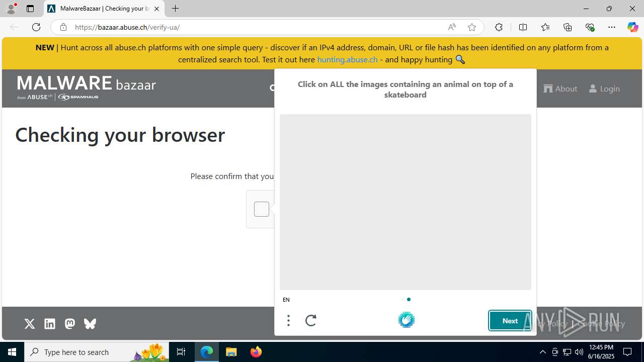Image resolution: width=644 pixels, height=362 pixels.
Task: Open the Mastodon footer icon
Action: (x=70, y=324)
